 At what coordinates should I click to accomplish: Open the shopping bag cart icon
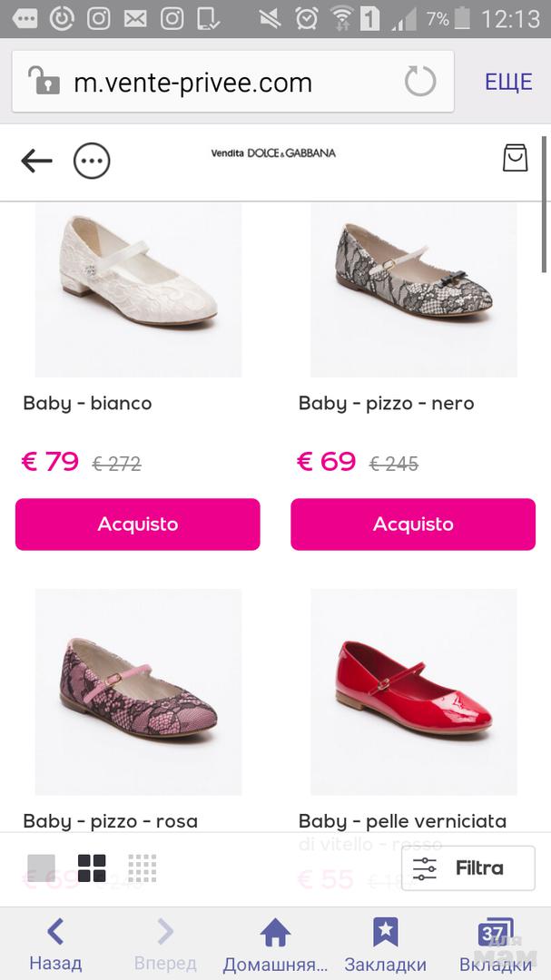point(515,157)
